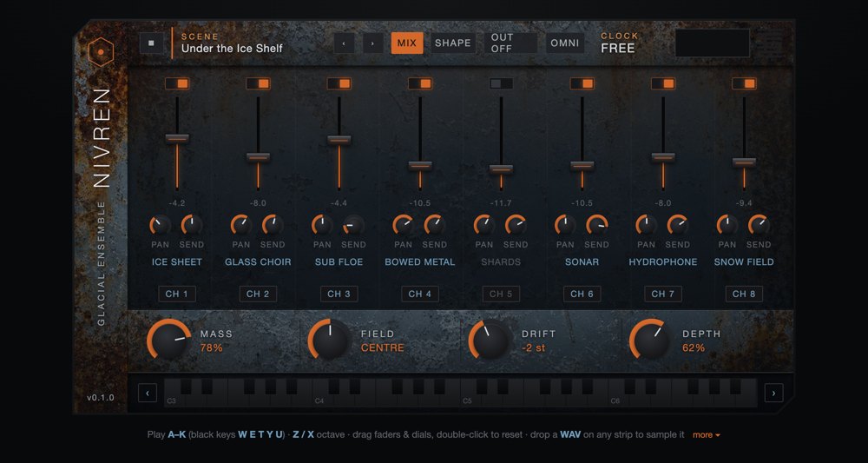The height and width of the screenshot is (463, 868).
Task: Open the CH 4 channel selector
Action: [x=420, y=294]
